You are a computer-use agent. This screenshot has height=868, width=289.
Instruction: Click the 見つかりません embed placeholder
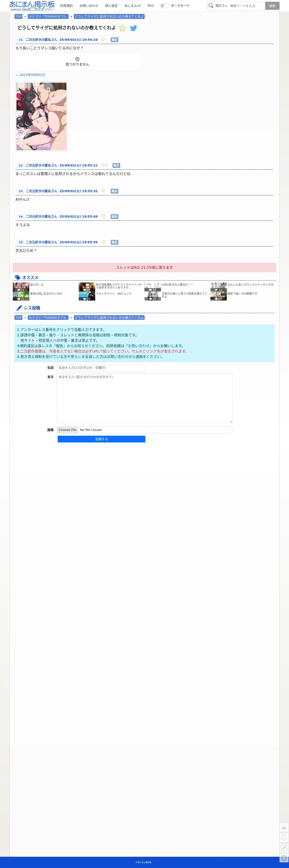(x=77, y=62)
